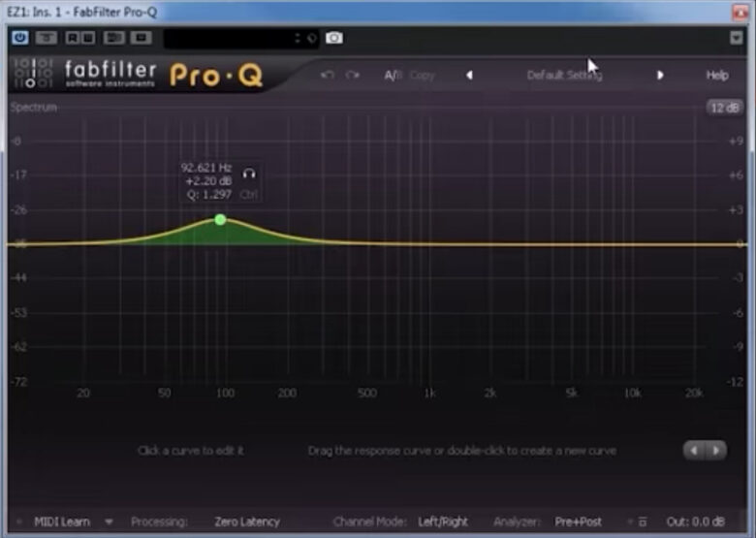The width and height of the screenshot is (756, 538).
Task: Open the Help menu
Action: tap(717, 76)
